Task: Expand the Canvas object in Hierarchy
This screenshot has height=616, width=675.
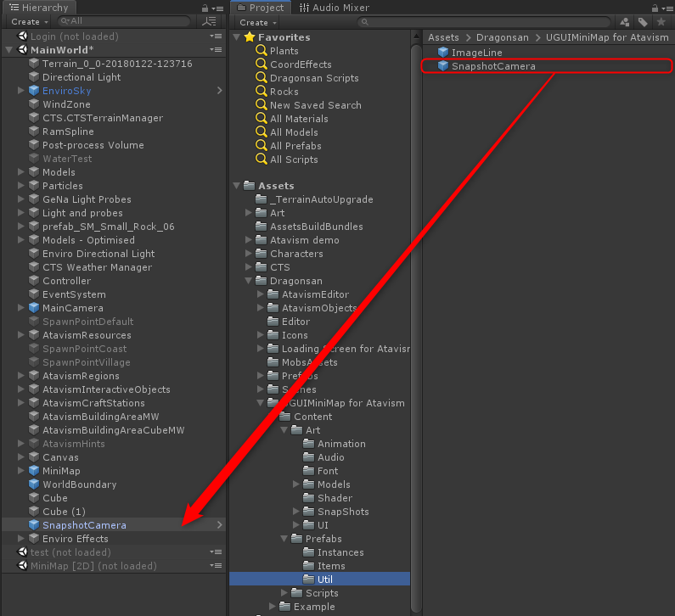Action: (x=22, y=457)
